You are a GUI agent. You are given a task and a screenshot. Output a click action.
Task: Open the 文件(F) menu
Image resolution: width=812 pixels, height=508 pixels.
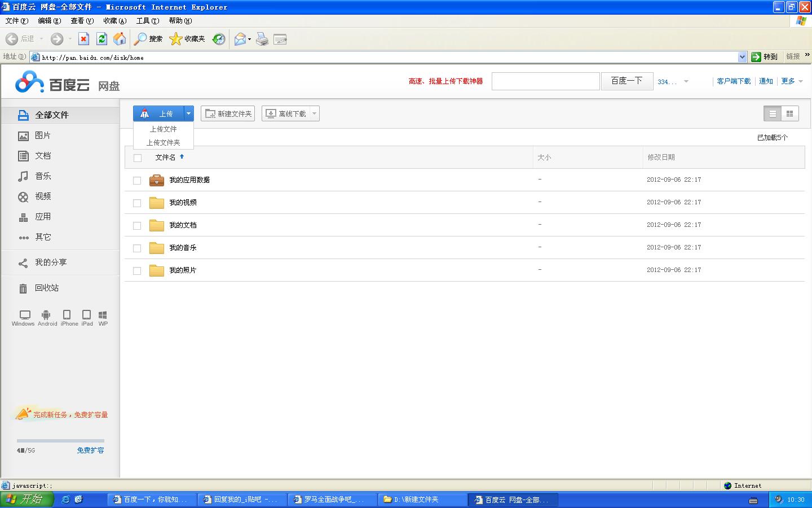17,21
